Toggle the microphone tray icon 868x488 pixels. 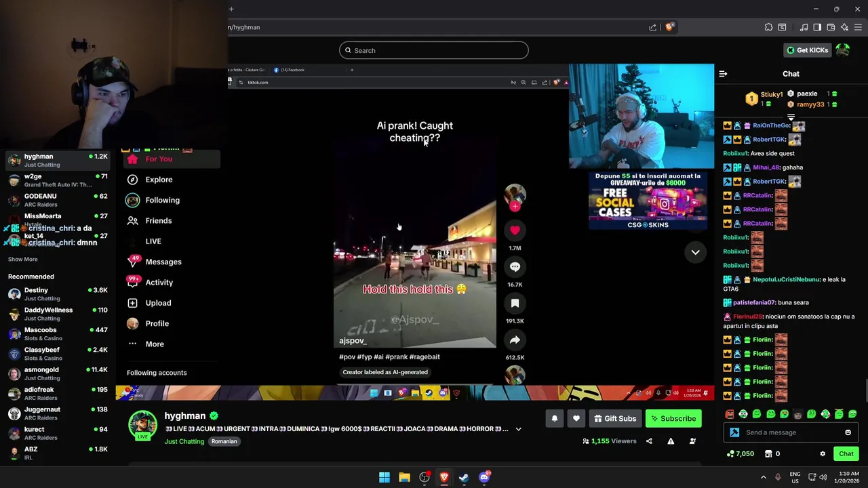(x=778, y=477)
